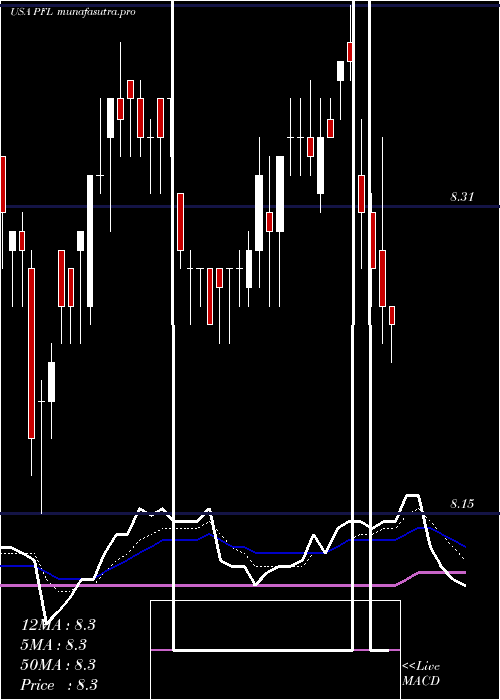Click the 8.15 price level label
This screenshot has width=500, height=700.
[462, 504]
